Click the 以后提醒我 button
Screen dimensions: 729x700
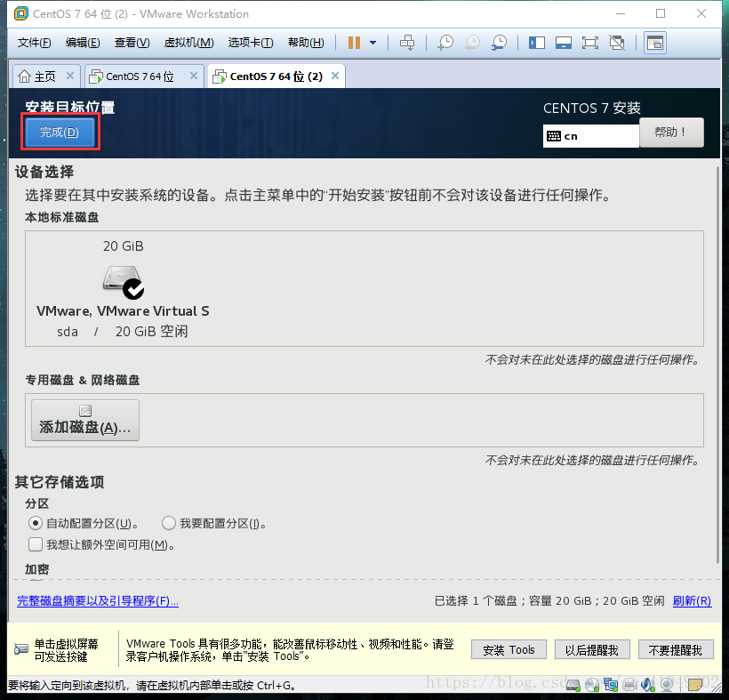pyautogui.click(x=592, y=650)
